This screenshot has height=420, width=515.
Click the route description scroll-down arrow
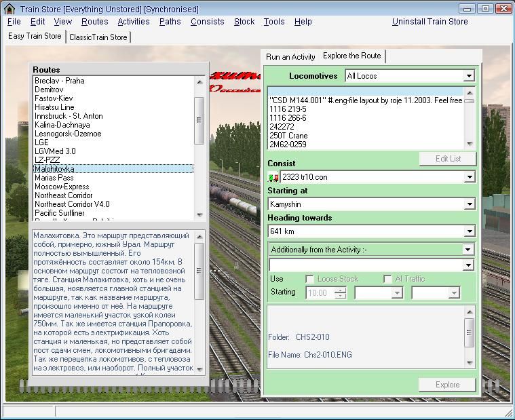point(199,369)
